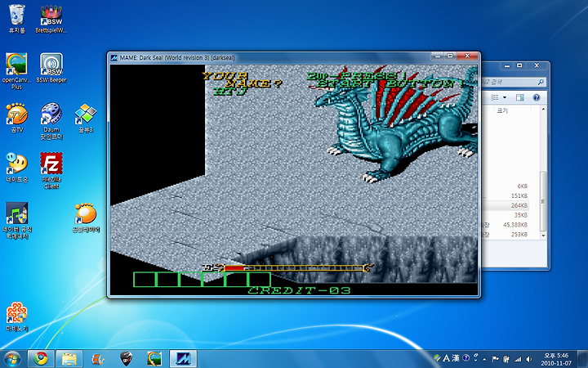Click the Explorer scrollbar down arrow
The image size is (588, 368).
[x=543, y=235]
